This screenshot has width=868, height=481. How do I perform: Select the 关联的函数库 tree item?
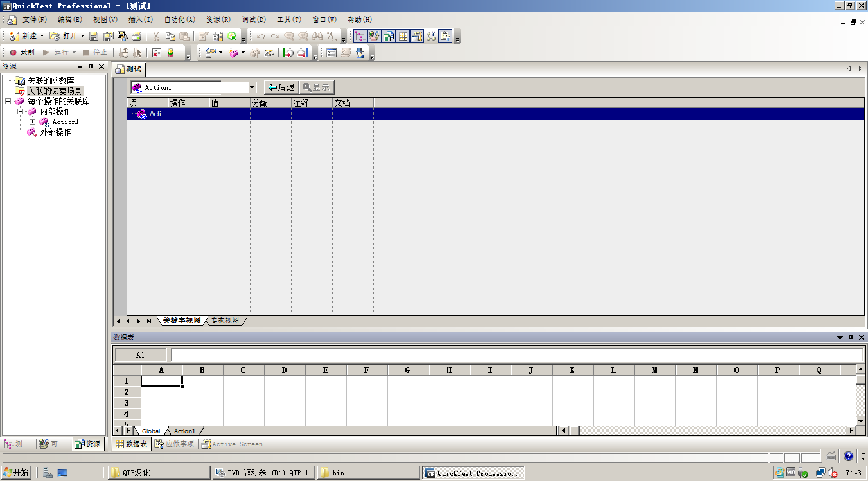coord(51,80)
